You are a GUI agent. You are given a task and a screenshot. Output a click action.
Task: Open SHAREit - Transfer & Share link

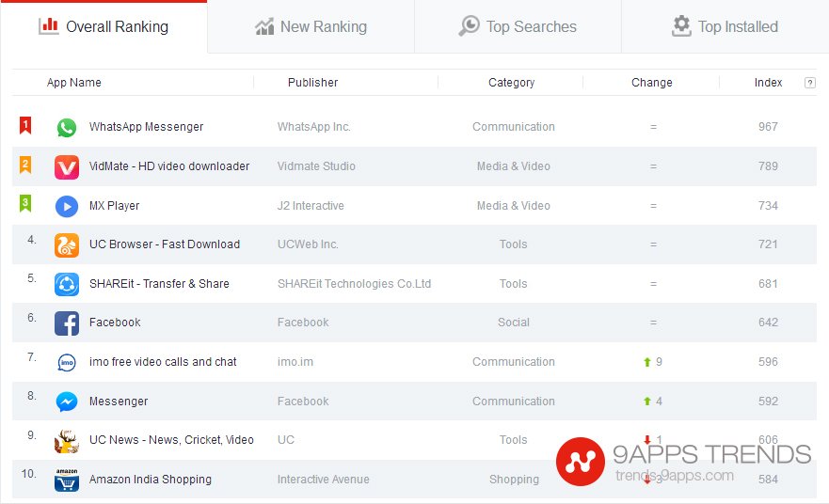159,284
